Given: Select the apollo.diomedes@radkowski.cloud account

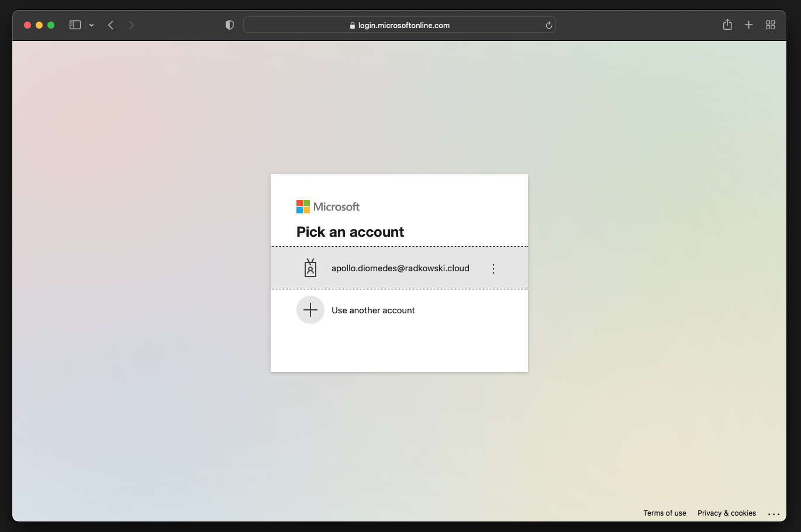Looking at the screenshot, I should tap(399, 268).
